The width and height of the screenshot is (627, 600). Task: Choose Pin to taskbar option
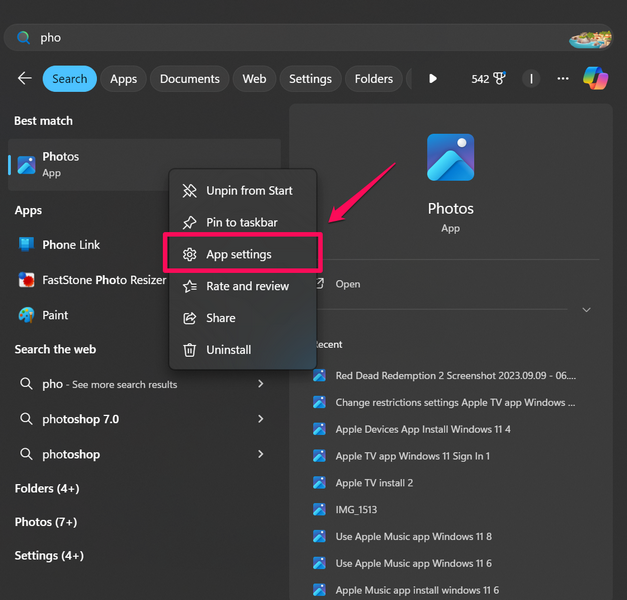(x=241, y=222)
